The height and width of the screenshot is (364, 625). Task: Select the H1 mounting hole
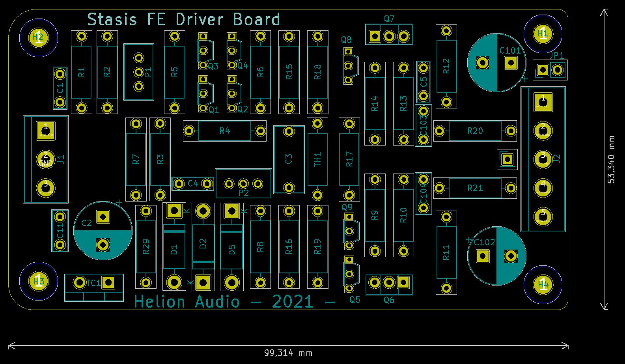point(543,34)
